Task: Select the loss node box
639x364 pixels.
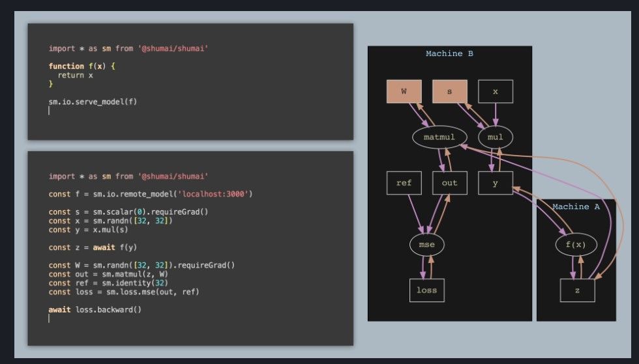Action: coord(426,290)
